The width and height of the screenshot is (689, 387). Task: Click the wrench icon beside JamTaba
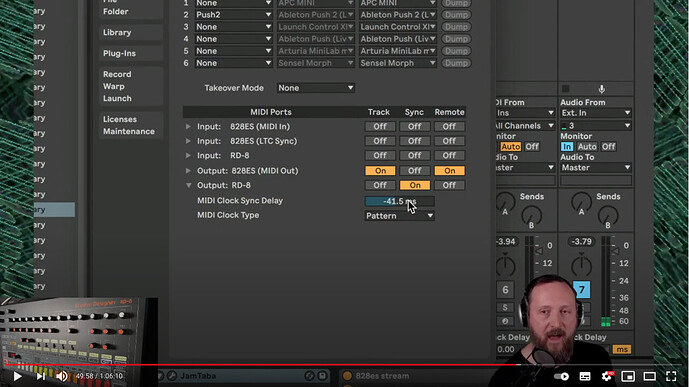pyautogui.click(x=172, y=376)
